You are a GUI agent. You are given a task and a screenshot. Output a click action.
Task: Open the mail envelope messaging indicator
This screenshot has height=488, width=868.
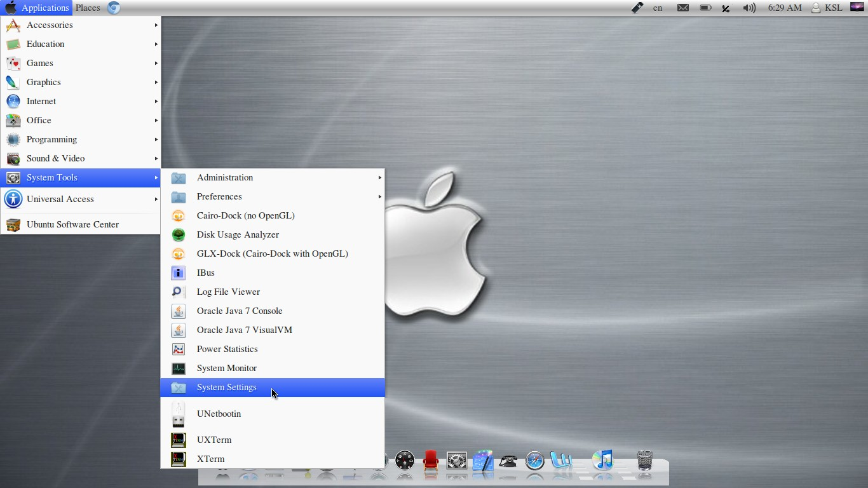(x=683, y=8)
